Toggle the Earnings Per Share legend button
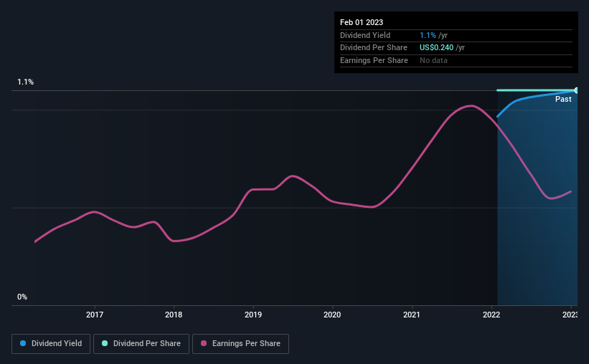Viewport: 589px width, 364px height. (240, 343)
